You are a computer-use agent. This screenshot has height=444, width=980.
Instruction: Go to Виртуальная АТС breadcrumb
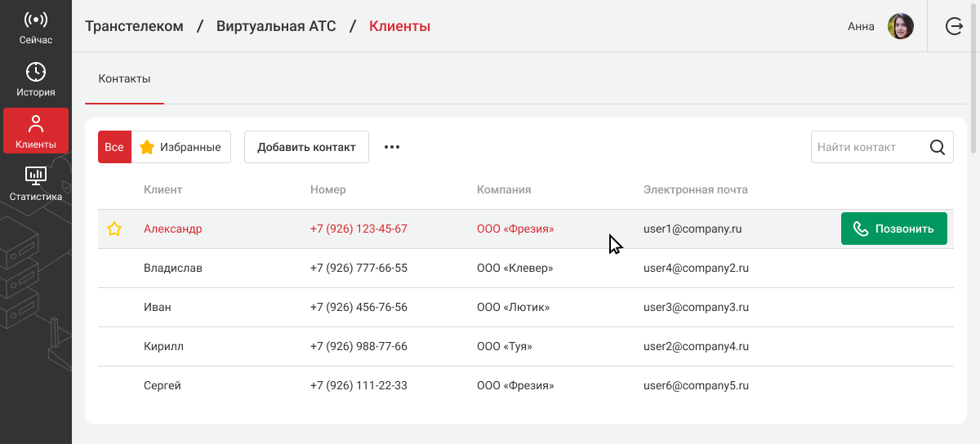point(276,26)
